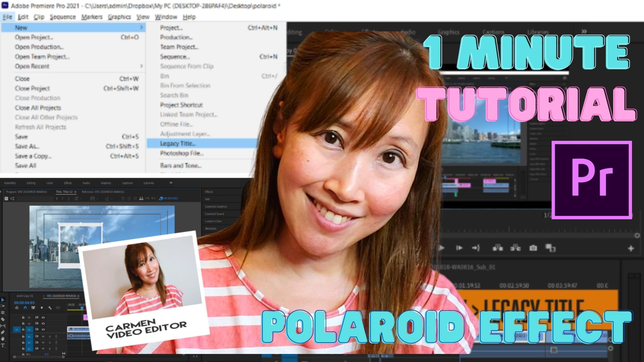Open Title 12 panel menu

pyautogui.click(x=75, y=192)
